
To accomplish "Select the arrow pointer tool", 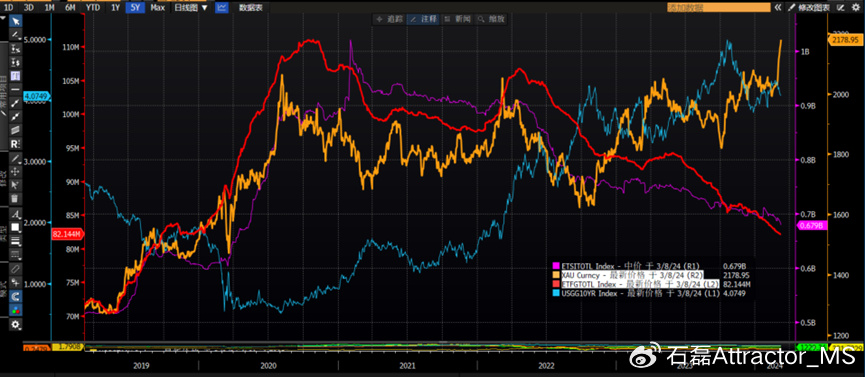I will click(15, 21).
